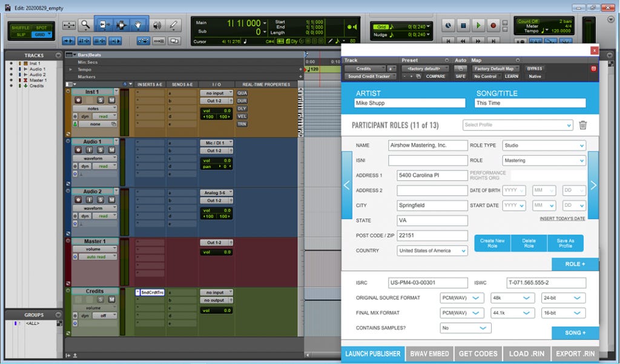This screenshot has width=620, height=364.
Task: Solo the Audio 1 track
Action: click(101, 150)
